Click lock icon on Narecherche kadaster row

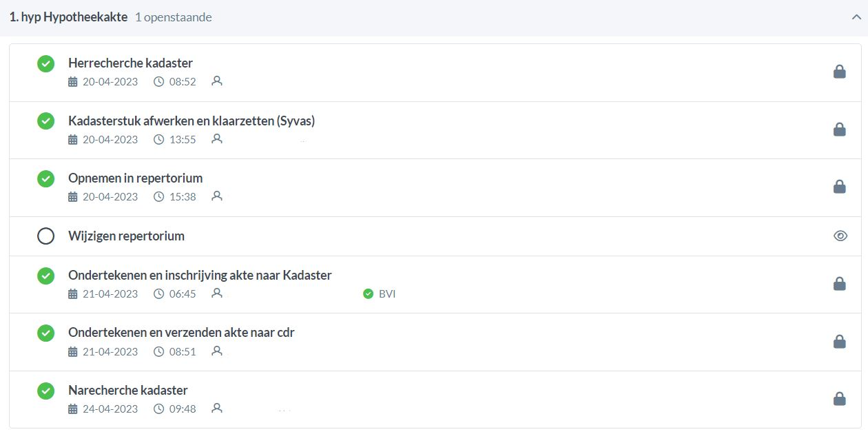(x=839, y=399)
